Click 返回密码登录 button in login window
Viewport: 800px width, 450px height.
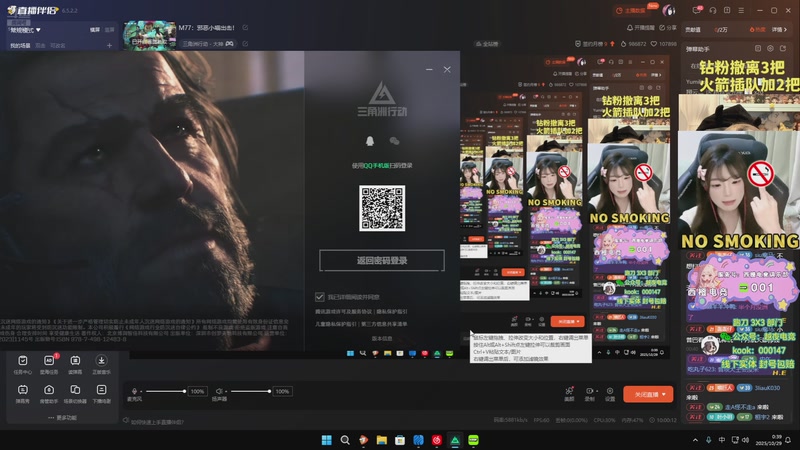(x=382, y=261)
